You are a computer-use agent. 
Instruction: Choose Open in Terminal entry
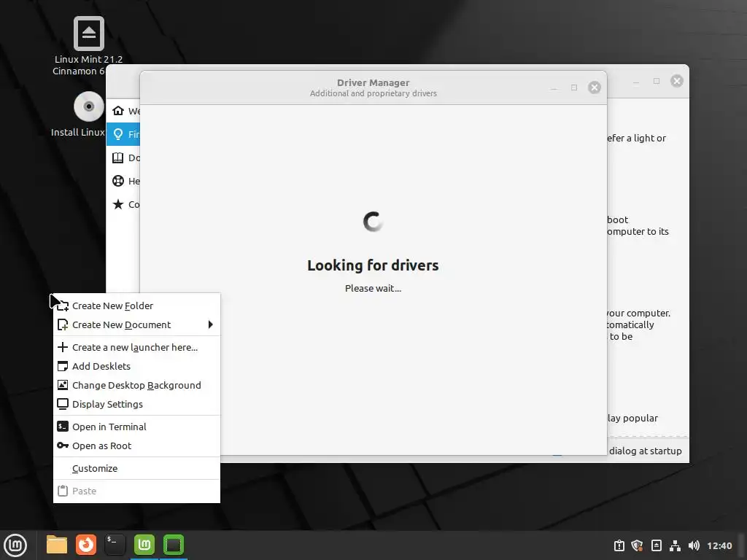click(136, 427)
